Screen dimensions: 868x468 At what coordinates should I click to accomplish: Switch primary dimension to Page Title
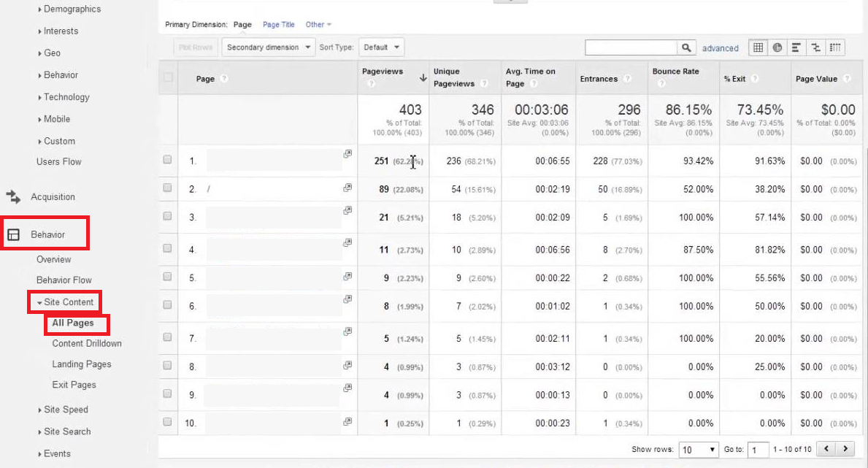click(x=278, y=25)
